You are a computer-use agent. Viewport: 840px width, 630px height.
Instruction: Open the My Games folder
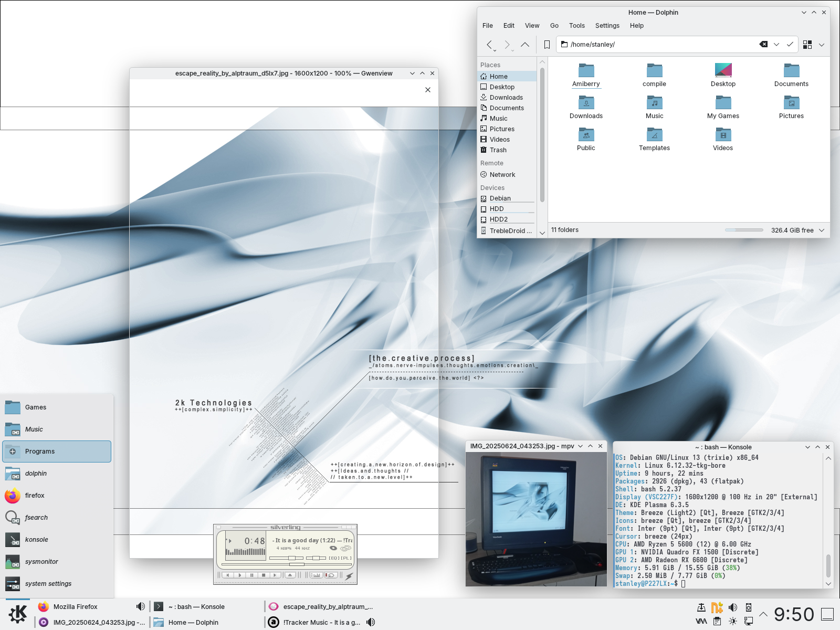723,108
